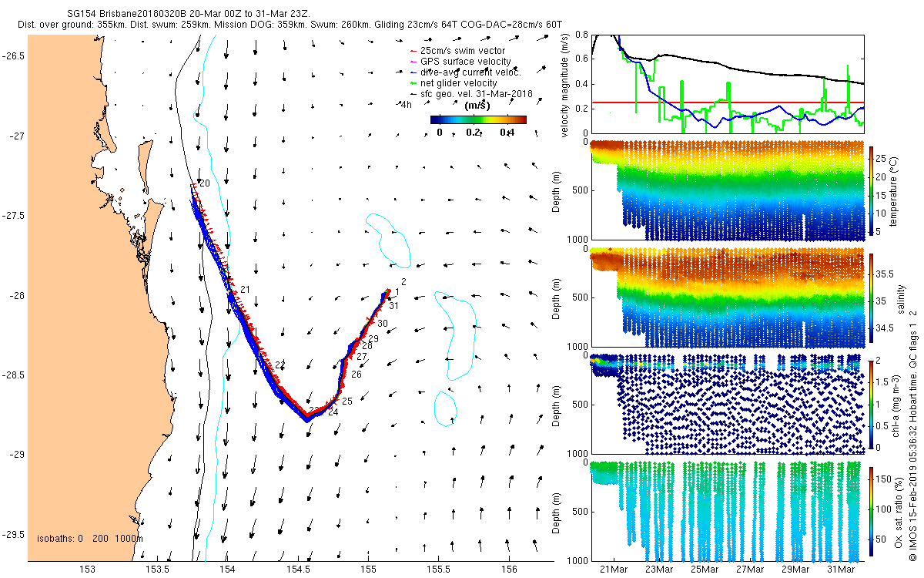The height and width of the screenshot is (578, 924).
Task: Select the day 24 marker on glider track
Action: click(x=333, y=412)
